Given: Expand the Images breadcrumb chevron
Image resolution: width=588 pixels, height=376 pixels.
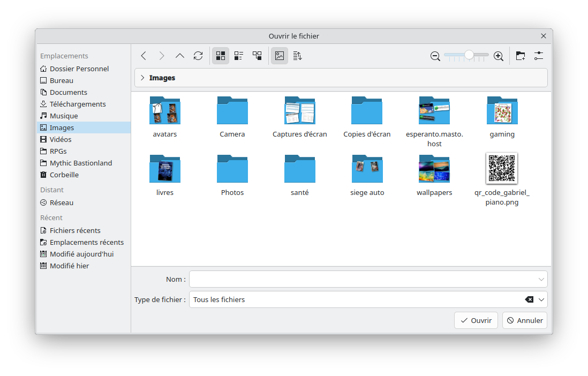Looking at the screenshot, I should click(142, 78).
